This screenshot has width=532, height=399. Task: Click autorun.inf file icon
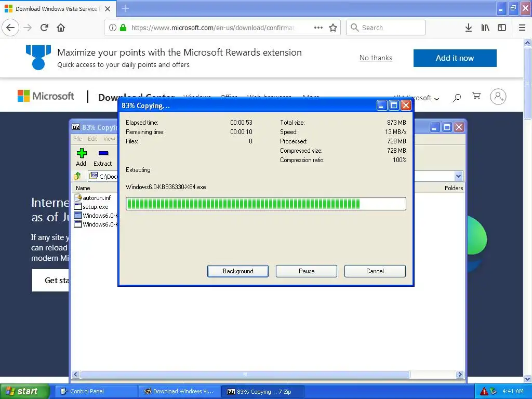click(x=78, y=197)
